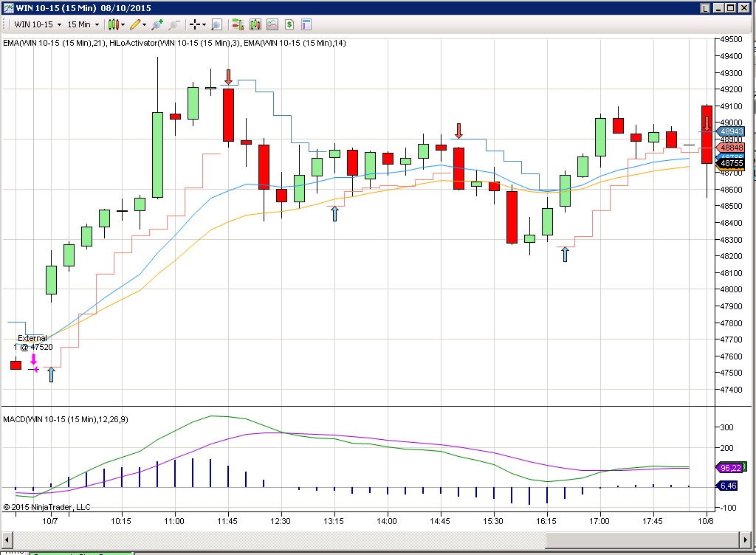Image resolution: width=756 pixels, height=555 pixels.
Task: Click the toolbar grip handle
Action: point(4,24)
